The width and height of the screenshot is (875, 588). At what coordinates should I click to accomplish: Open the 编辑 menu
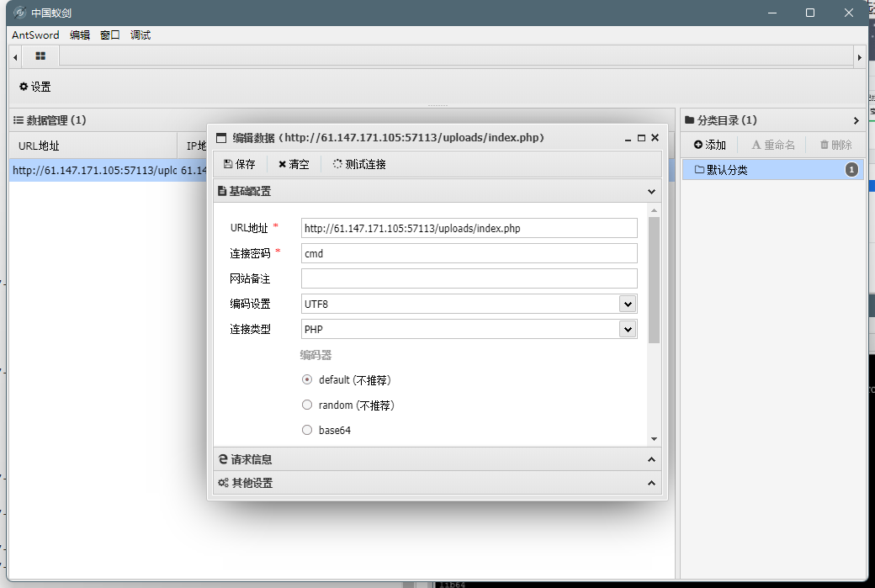coord(80,35)
